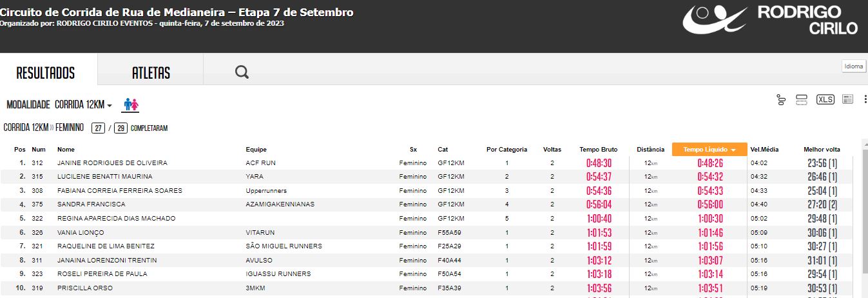The height and width of the screenshot is (298, 868).
Task: Expand the Corrida 12KM modalidade dropdown
Action: tap(83, 104)
